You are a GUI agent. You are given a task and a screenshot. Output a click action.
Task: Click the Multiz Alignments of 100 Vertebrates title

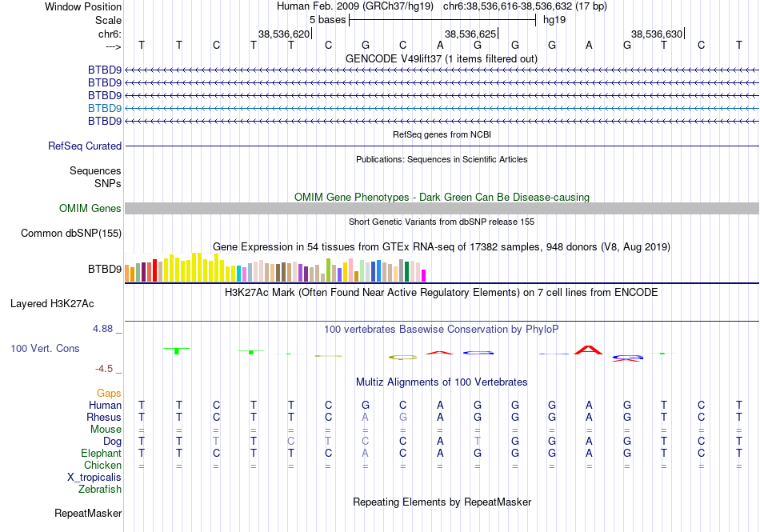(442, 382)
